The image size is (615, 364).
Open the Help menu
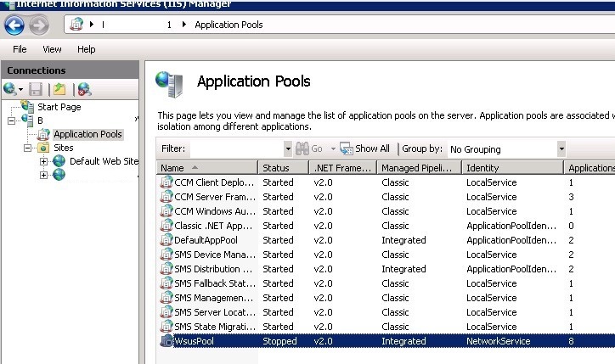pyautogui.click(x=87, y=49)
